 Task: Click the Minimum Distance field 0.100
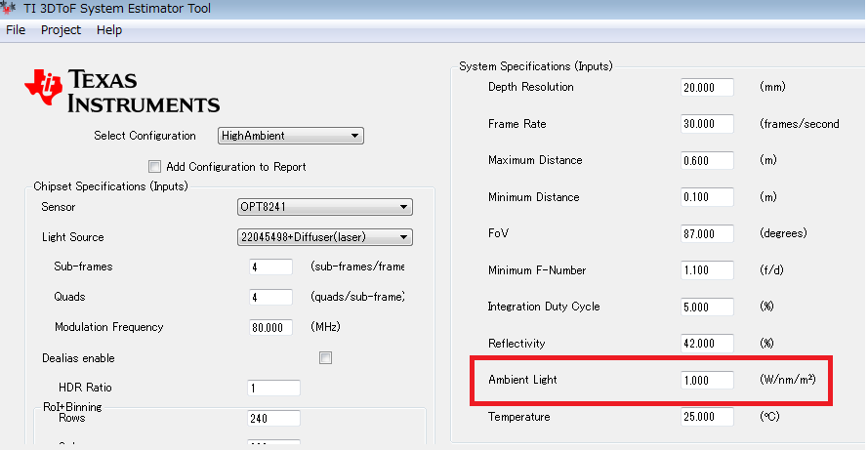(x=707, y=197)
